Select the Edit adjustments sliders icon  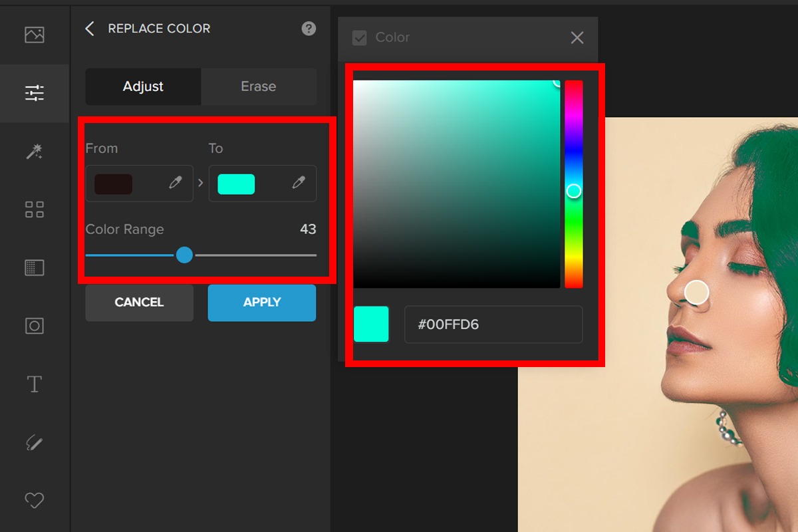pos(35,93)
